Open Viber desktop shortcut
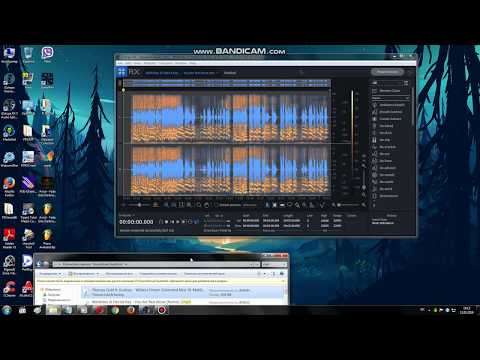 [x=47, y=54]
